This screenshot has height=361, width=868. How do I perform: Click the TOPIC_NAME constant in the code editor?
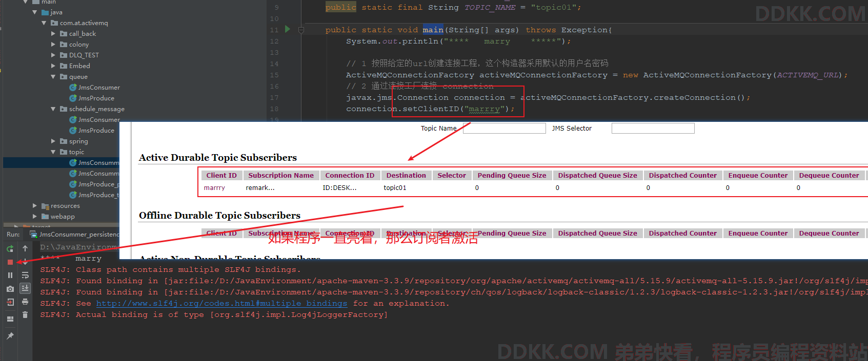tap(490, 8)
